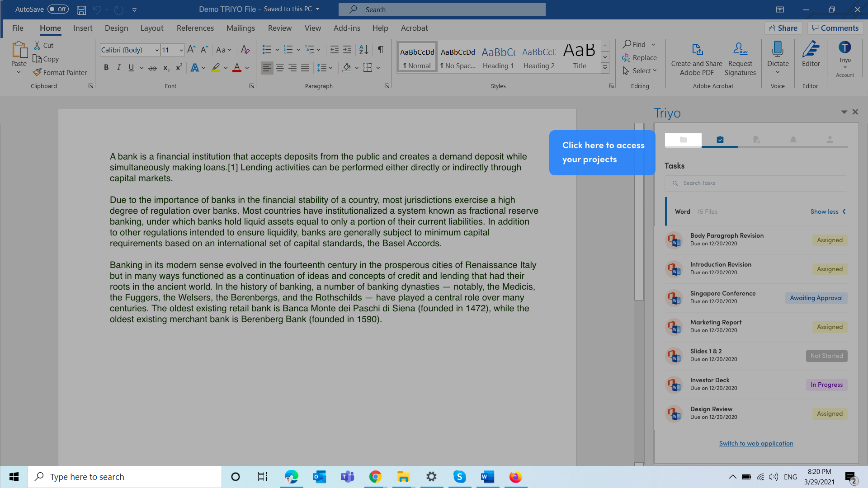This screenshot has width=868, height=488.
Task: Toggle AutoSave switch
Action: tap(58, 9)
